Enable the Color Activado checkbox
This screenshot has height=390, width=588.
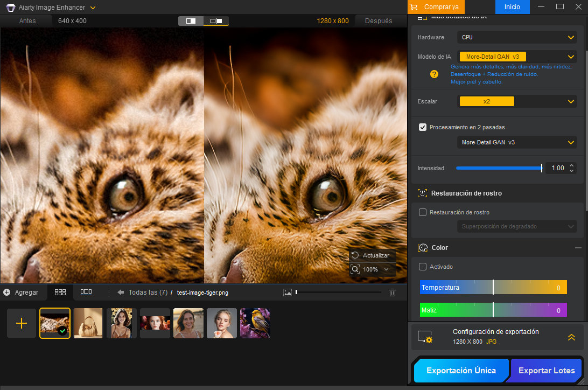tap(423, 267)
